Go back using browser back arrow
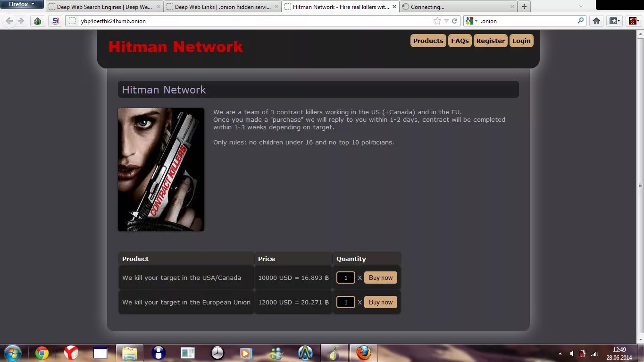Image resolution: width=644 pixels, height=362 pixels. (x=9, y=21)
